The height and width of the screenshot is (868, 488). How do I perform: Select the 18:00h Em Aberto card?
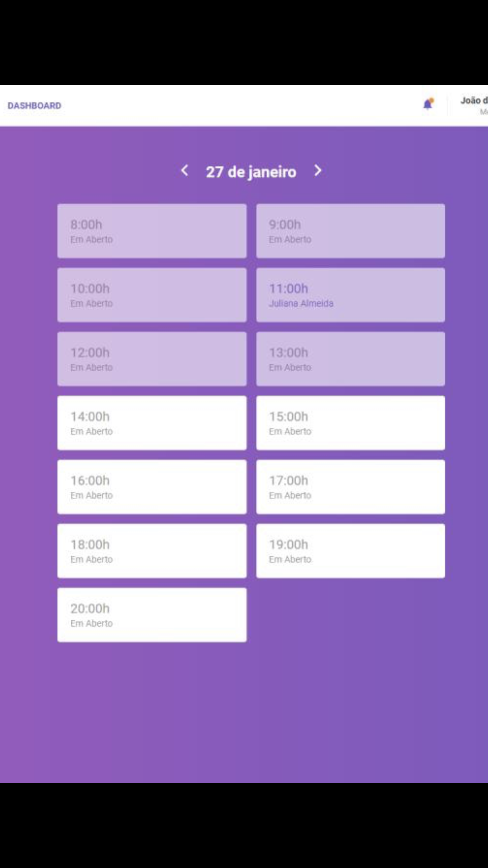[x=152, y=551]
